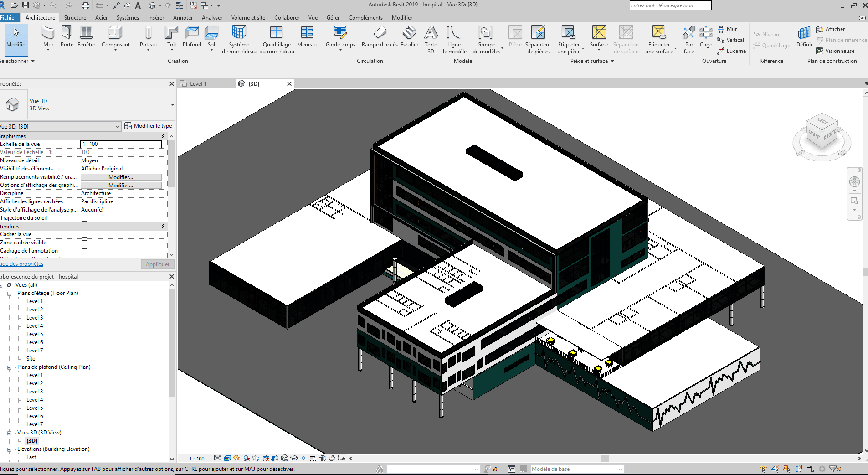
Task: Click the Définir work plane icon
Action: click(804, 36)
